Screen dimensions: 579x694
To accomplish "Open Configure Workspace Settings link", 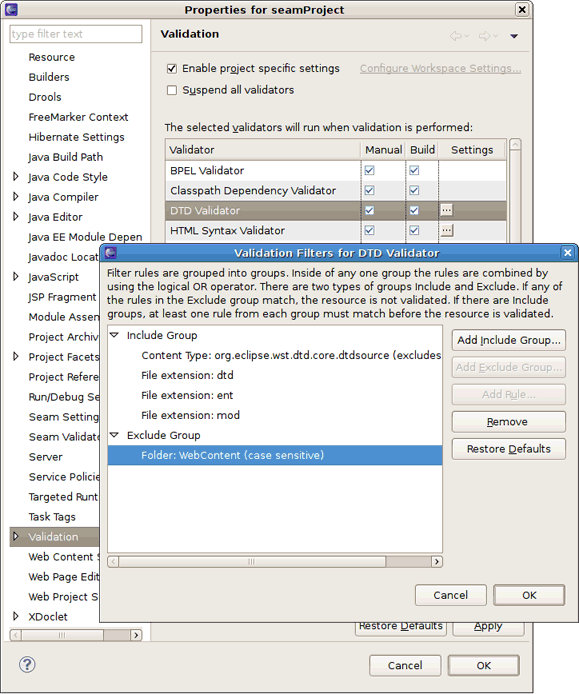I will [440, 69].
